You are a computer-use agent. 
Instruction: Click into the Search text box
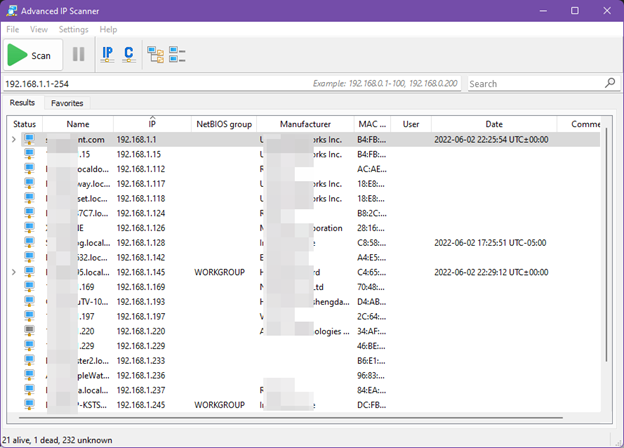pos(535,84)
